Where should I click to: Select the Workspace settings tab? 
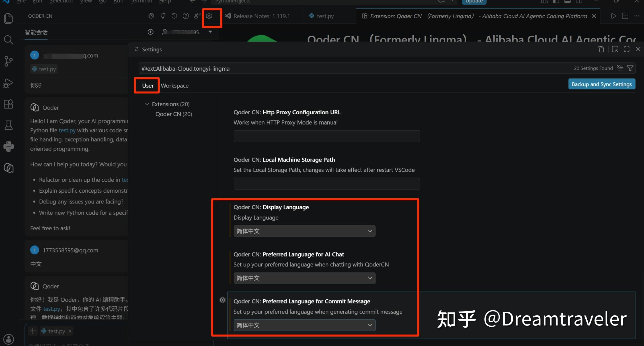pyautogui.click(x=175, y=86)
